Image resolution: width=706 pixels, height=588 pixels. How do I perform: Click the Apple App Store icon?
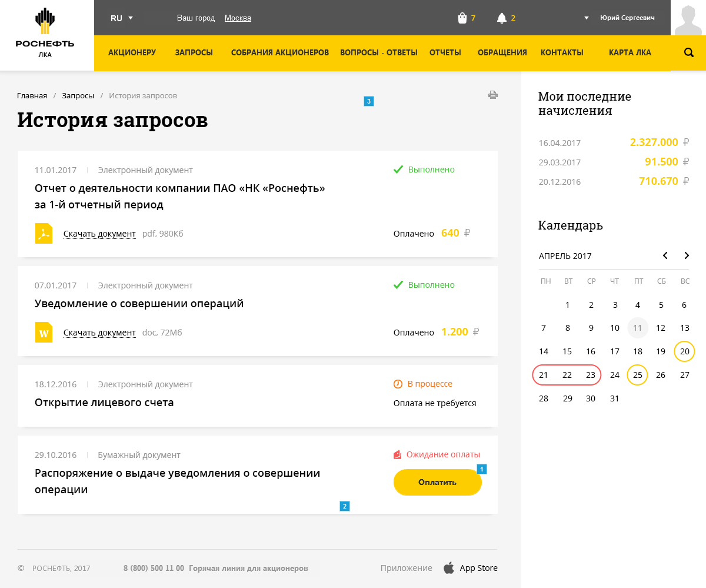[x=449, y=568]
